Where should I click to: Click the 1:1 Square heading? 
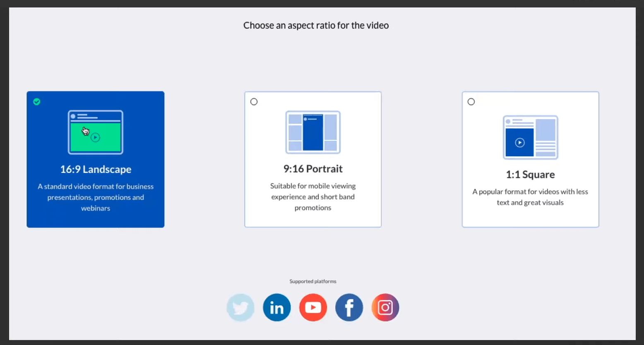tap(531, 175)
